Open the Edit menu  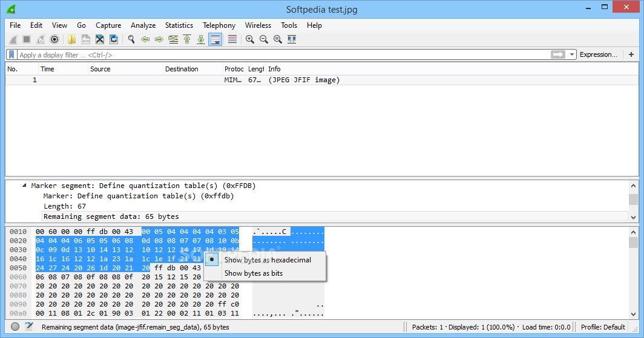click(x=36, y=25)
